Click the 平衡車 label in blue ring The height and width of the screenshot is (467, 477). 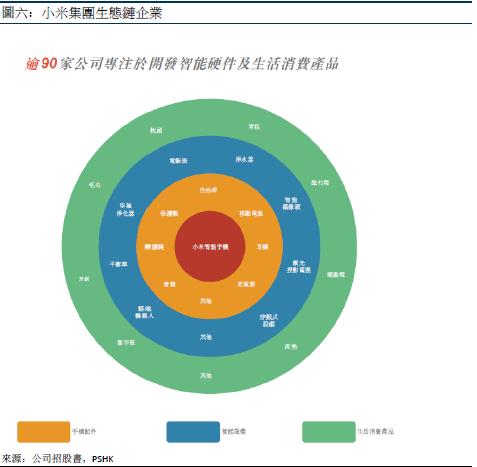point(118,264)
